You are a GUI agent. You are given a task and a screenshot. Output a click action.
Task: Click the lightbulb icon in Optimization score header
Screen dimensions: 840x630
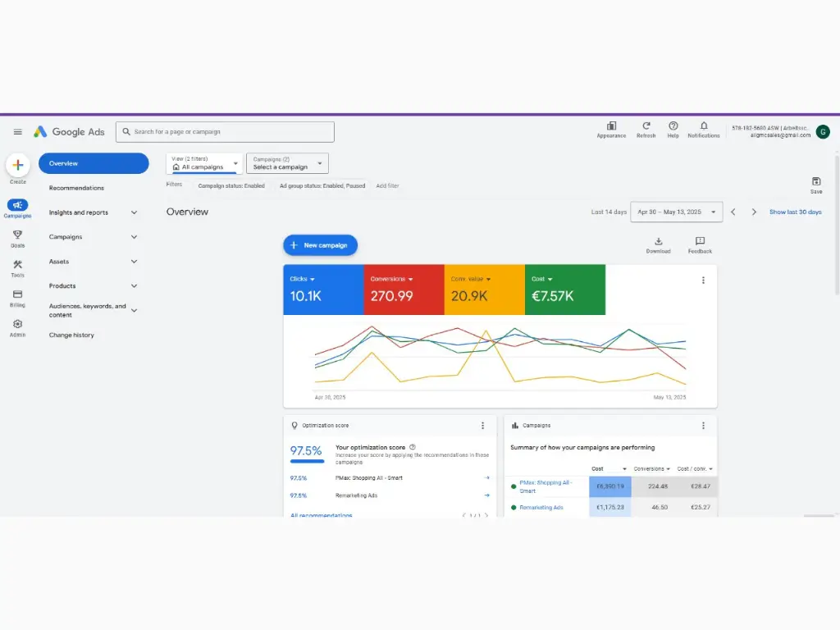pyautogui.click(x=294, y=426)
